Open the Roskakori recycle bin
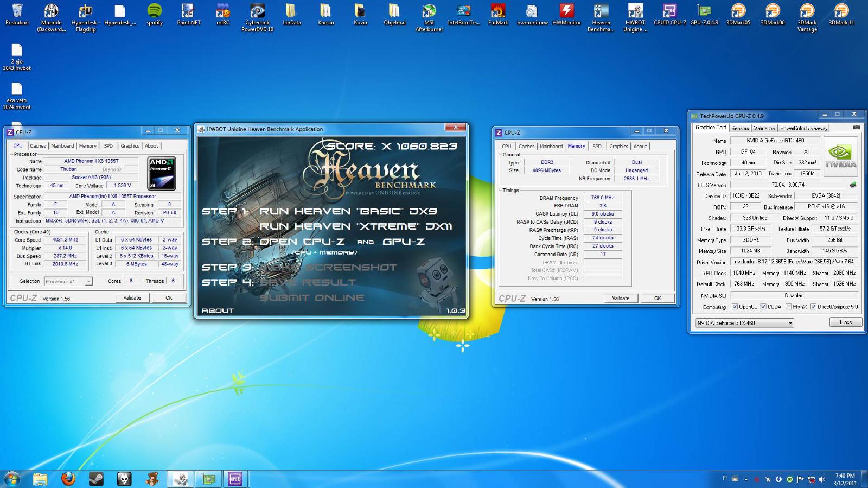868x488 pixels. [17, 15]
